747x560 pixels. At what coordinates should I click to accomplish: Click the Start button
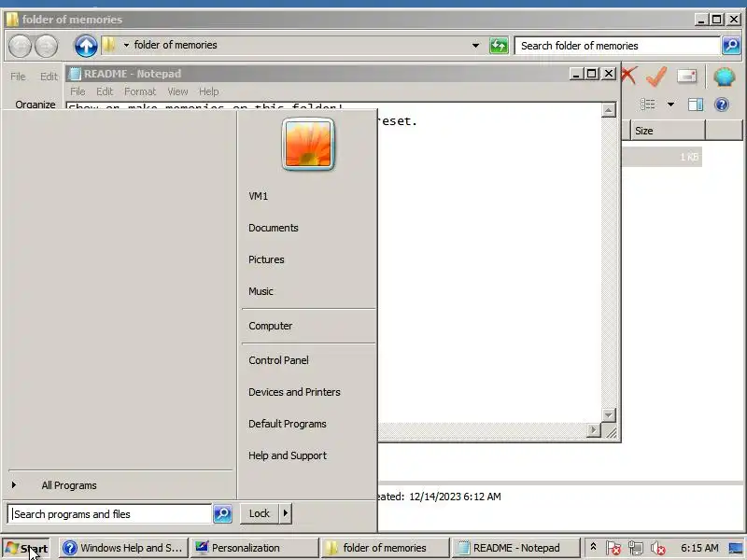pos(27,548)
